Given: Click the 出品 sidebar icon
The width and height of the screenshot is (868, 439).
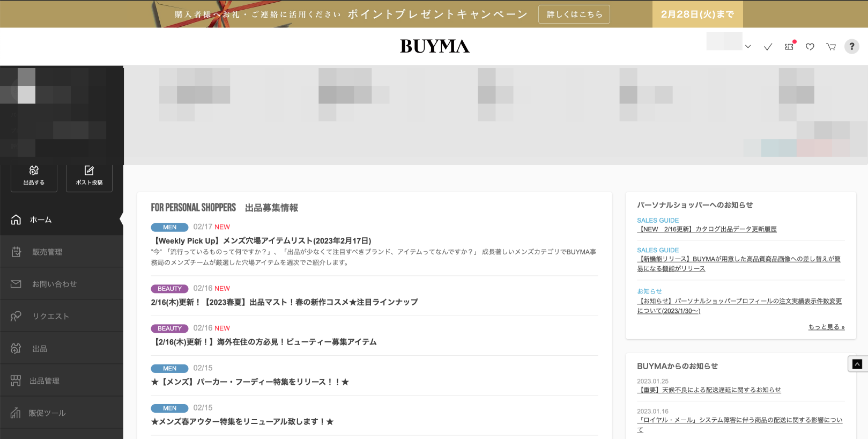Looking at the screenshot, I should click(x=16, y=348).
